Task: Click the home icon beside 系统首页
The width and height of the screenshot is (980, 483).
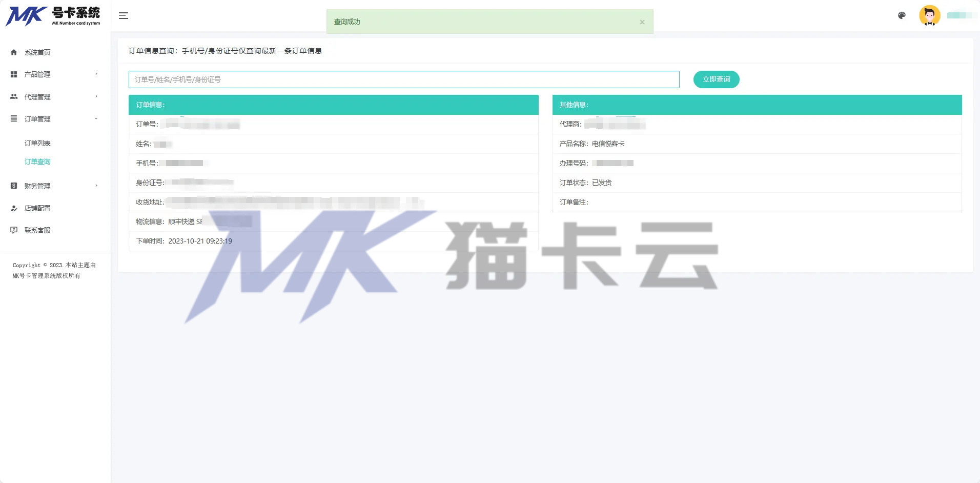Action: pos(14,52)
